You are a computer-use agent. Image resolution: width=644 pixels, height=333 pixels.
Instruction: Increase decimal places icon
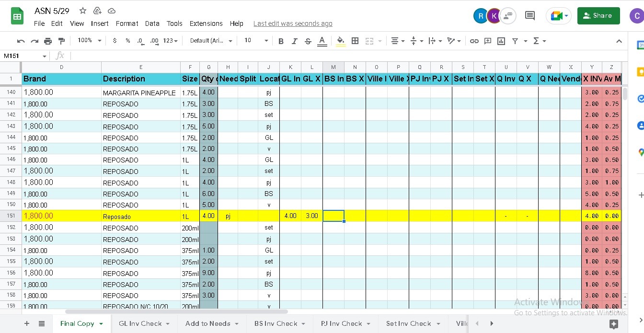(154, 41)
